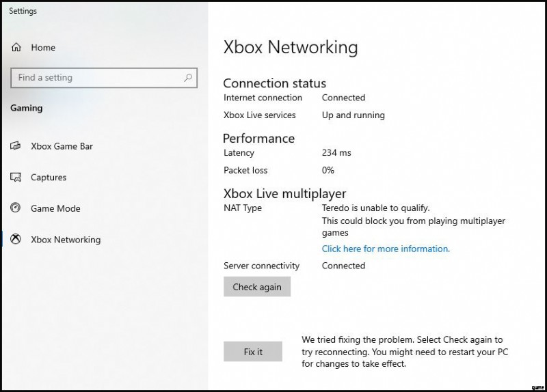The width and height of the screenshot is (547, 392).
Task: Click the Game Mode gauge icon
Action: pyautogui.click(x=16, y=208)
